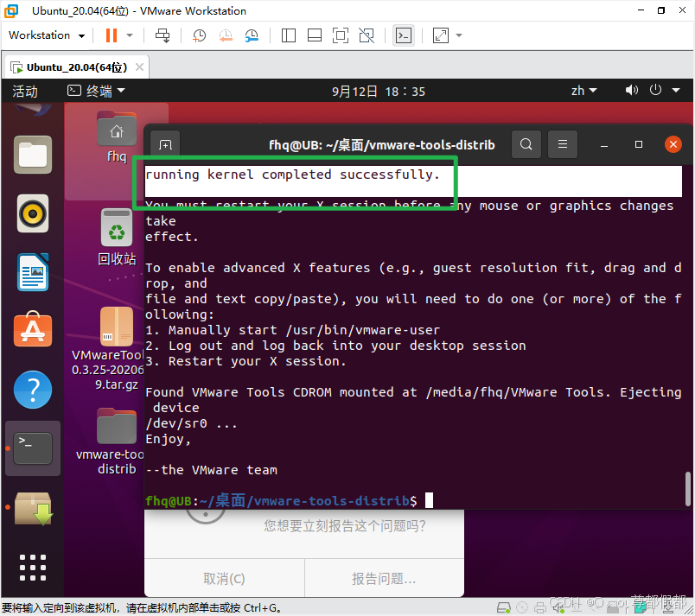The width and height of the screenshot is (695, 616).
Task: Open Help from the dock
Action: 33,390
